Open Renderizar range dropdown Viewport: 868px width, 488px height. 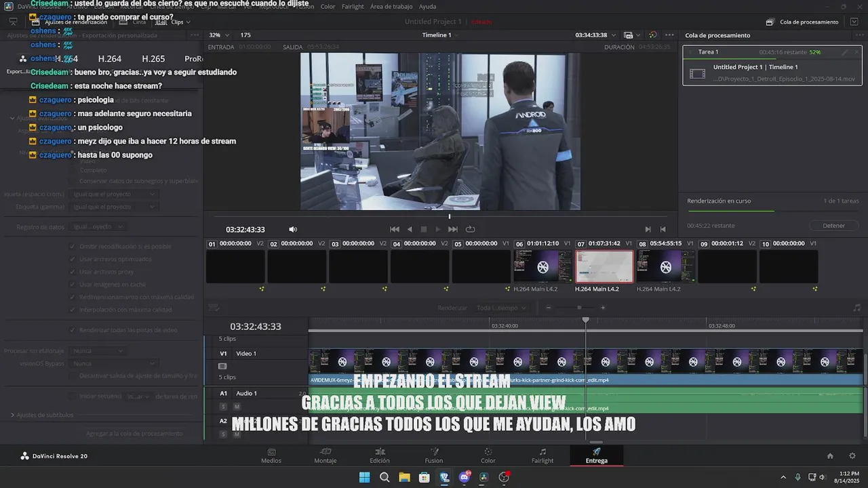(x=501, y=308)
